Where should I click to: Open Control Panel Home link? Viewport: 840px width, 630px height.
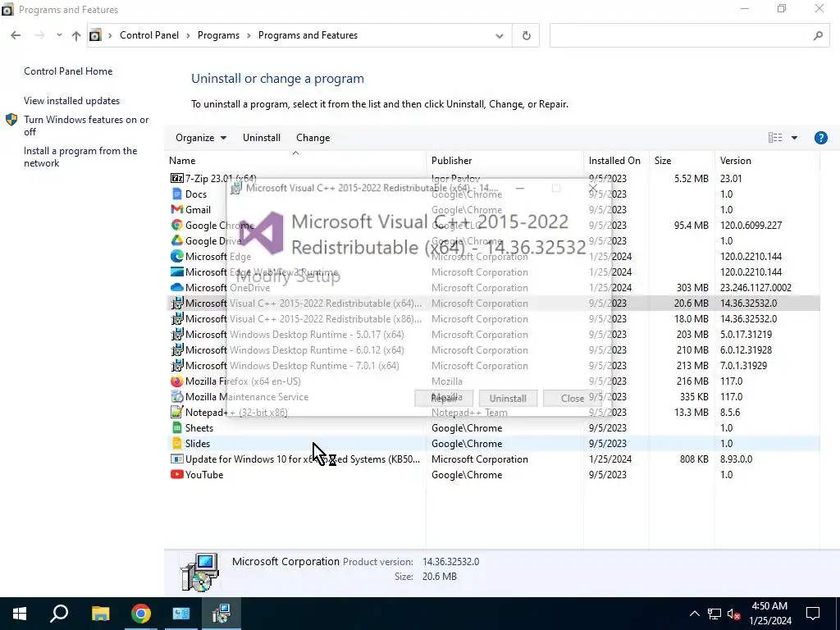(x=68, y=71)
